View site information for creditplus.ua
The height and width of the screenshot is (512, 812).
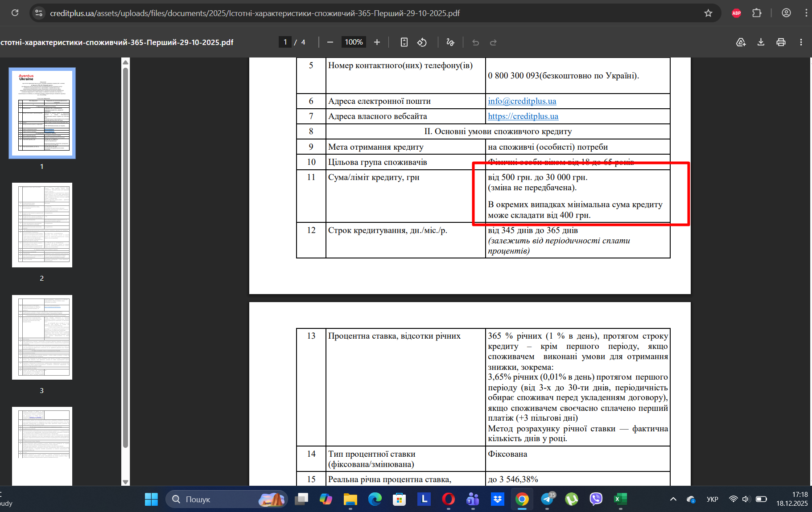(x=39, y=13)
